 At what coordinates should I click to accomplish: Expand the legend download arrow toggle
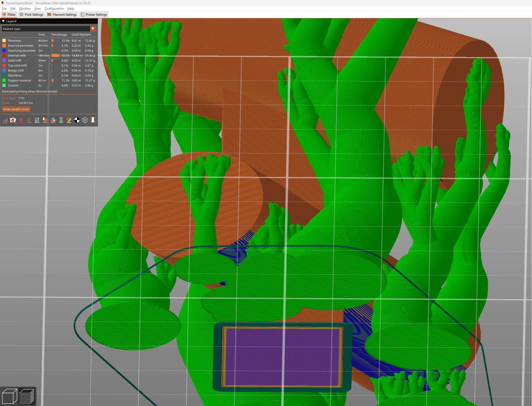point(93,120)
